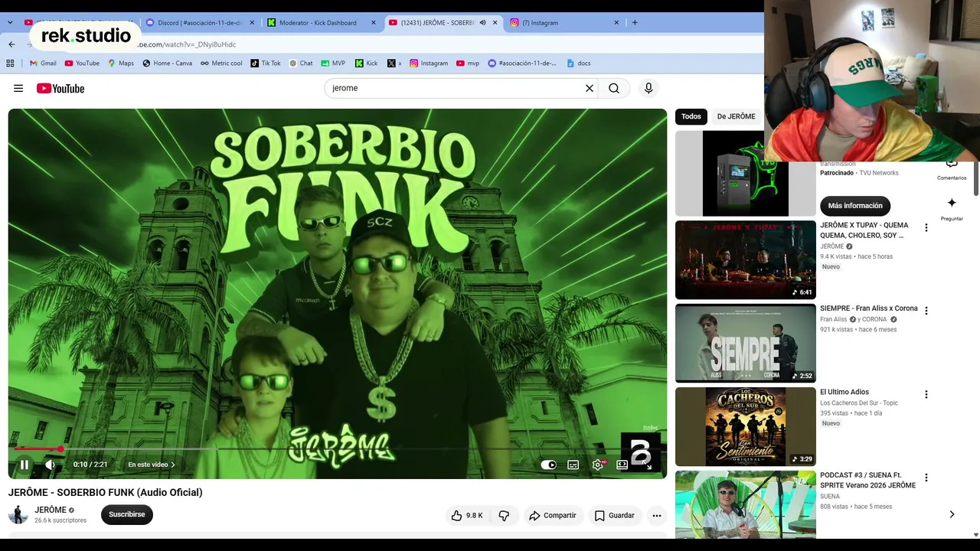Viewport: 980px width, 551px height.
Task: Open options for JERÔME X TUPAY video
Action: coord(926,227)
